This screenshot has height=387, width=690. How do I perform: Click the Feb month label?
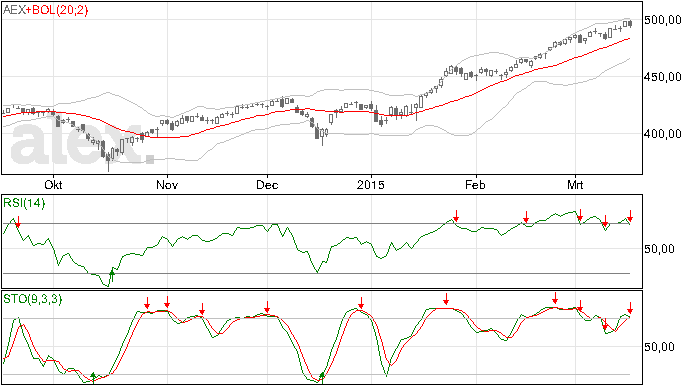point(475,184)
